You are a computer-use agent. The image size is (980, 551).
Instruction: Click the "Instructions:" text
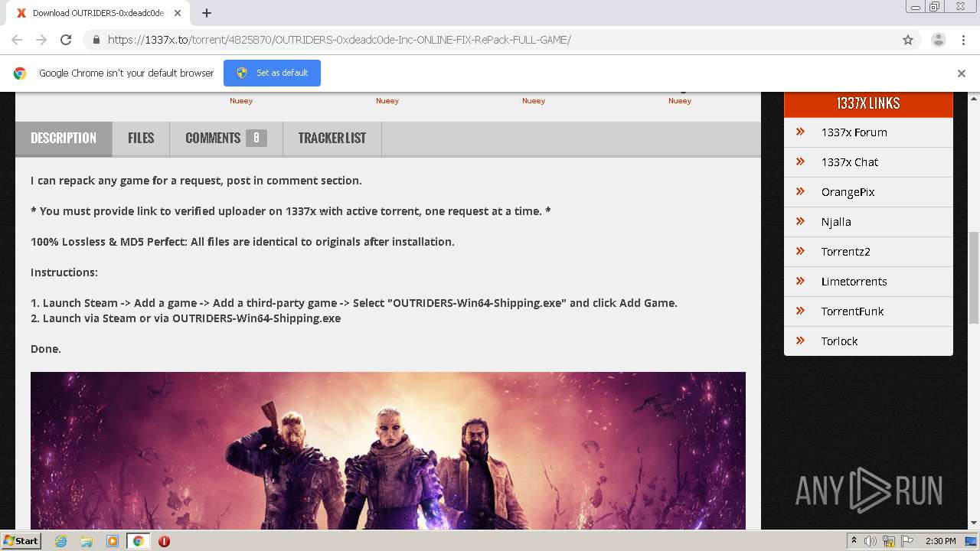click(64, 272)
